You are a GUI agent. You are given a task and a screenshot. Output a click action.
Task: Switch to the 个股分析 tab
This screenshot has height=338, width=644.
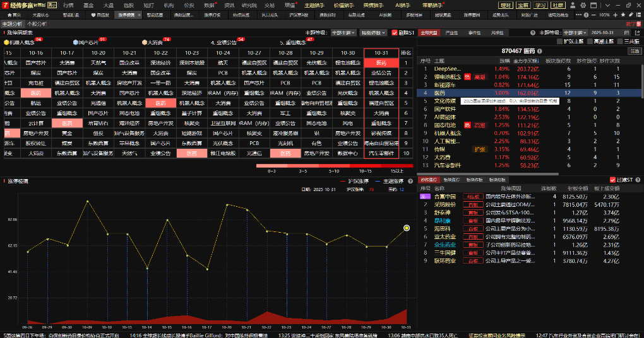coord(37,24)
